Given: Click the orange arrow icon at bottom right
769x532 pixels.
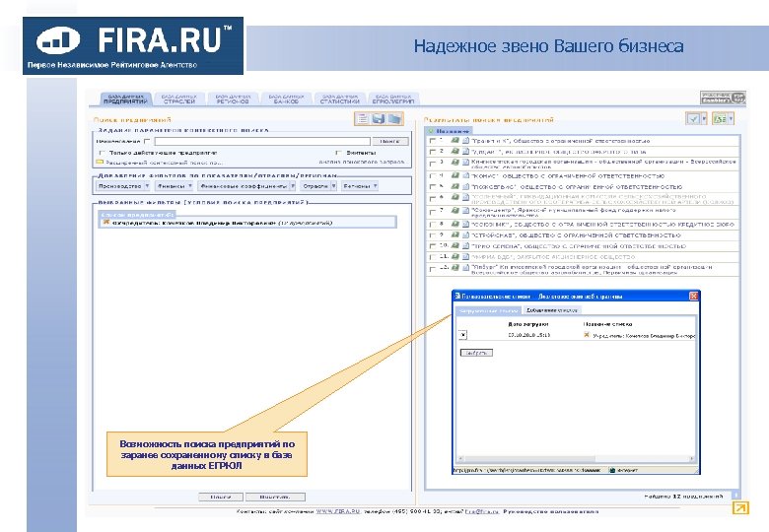Looking at the screenshot, I should tap(740, 508).
